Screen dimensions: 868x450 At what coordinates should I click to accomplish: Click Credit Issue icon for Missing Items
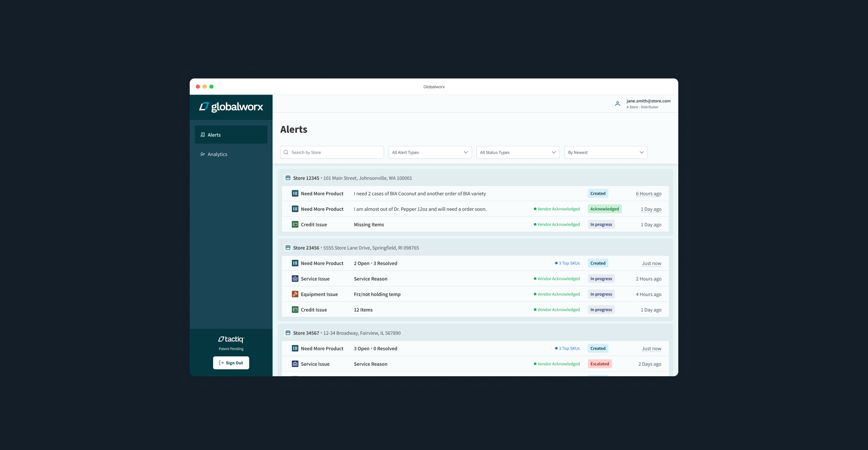(295, 224)
